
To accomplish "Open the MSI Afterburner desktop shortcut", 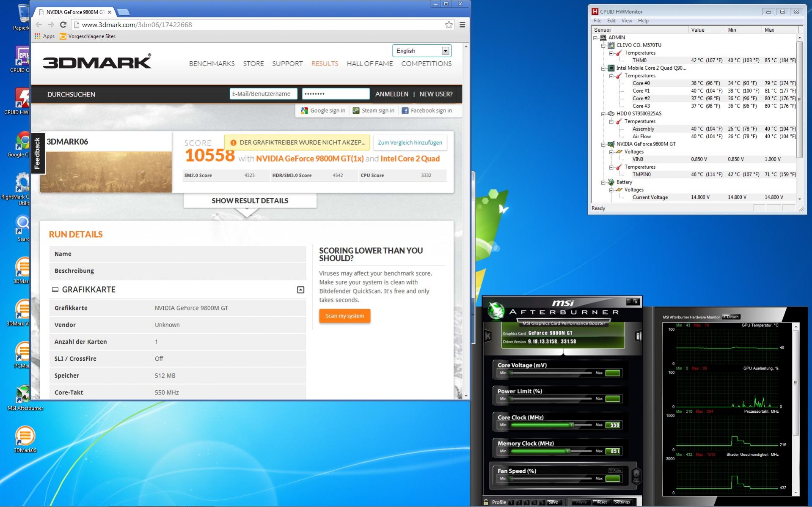I will pyautogui.click(x=25, y=397).
